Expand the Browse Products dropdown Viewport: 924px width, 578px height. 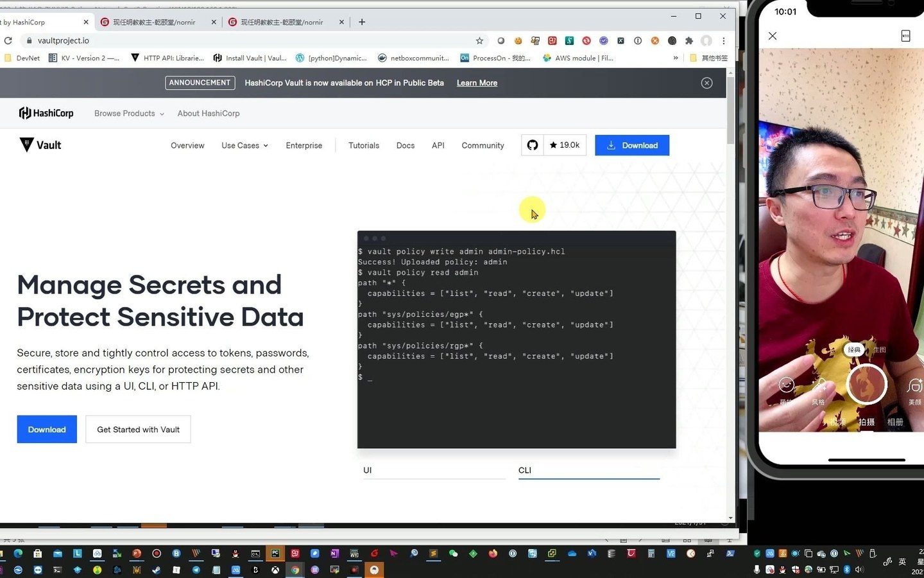tap(129, 113)
